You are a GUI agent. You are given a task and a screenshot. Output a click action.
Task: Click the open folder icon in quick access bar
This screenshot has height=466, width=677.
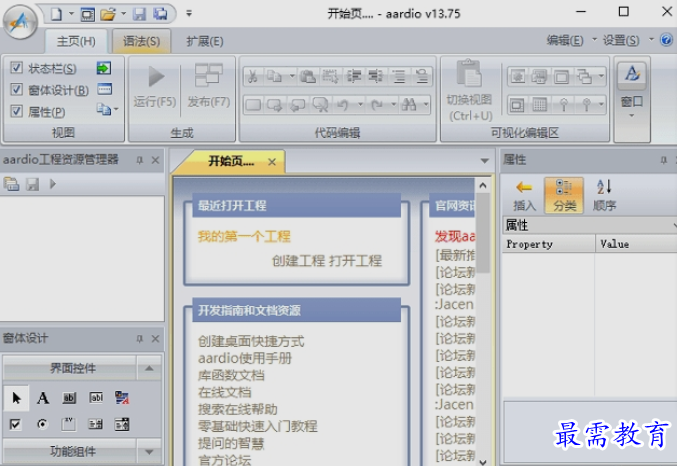[108, 14]
